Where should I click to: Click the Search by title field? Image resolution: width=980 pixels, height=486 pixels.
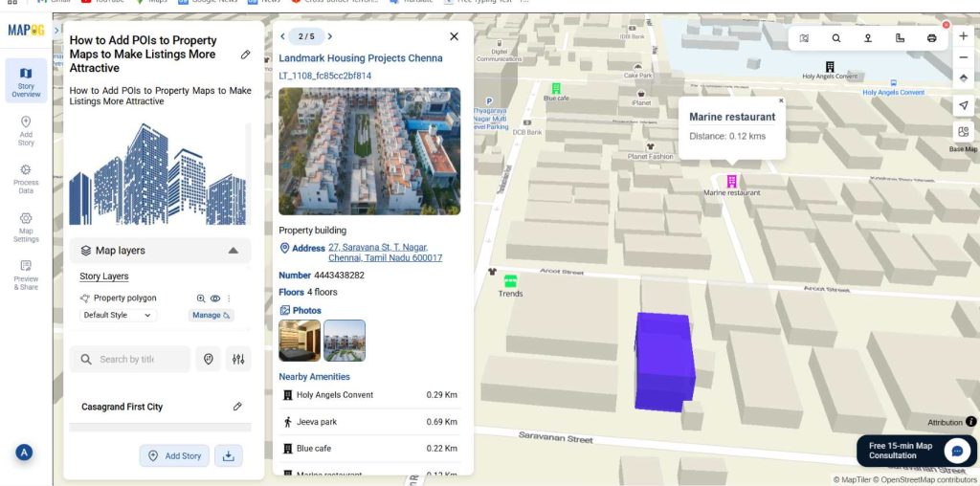point(129,359)
